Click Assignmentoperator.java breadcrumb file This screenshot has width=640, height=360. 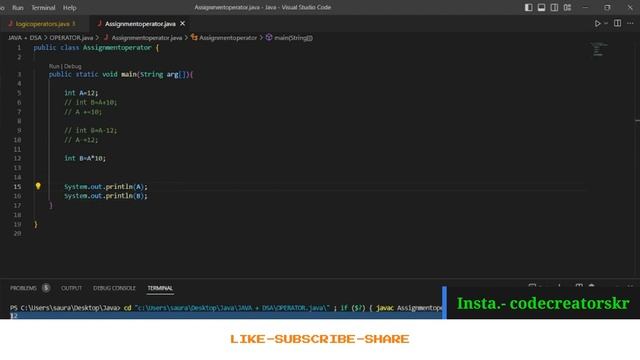pyautogui.click(x=147, y=38)
